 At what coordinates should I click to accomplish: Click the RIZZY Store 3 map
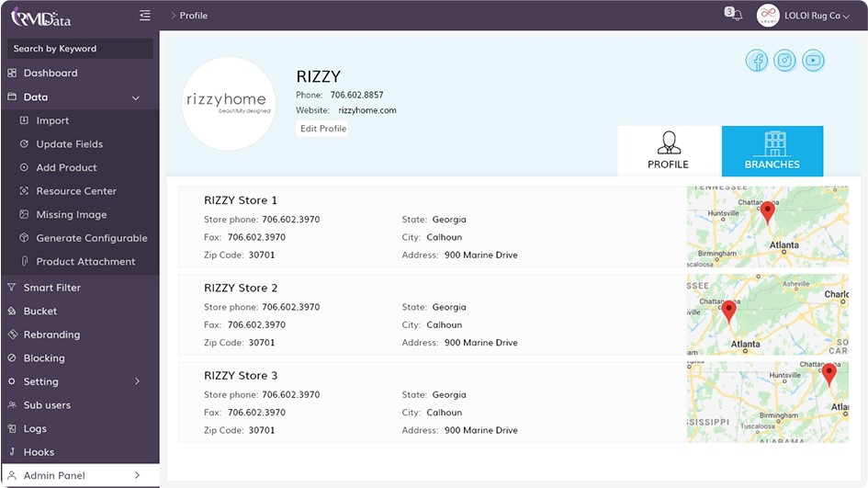point(767,403)
